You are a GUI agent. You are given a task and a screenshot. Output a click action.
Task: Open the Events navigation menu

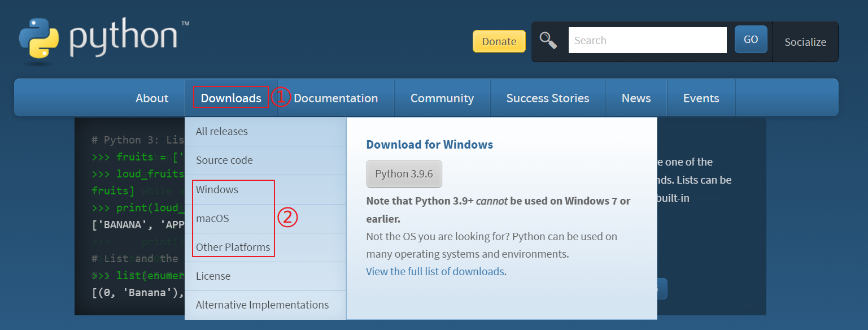[x=701, y=98]
